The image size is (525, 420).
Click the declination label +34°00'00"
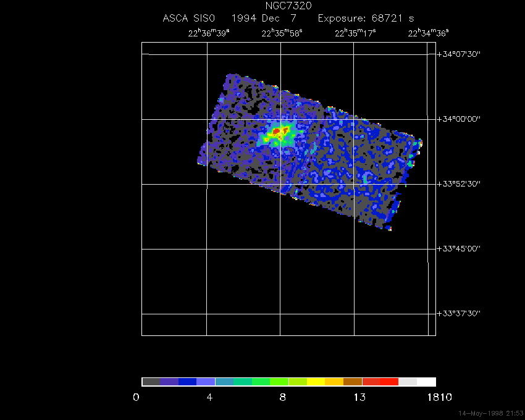click(459, 119)
